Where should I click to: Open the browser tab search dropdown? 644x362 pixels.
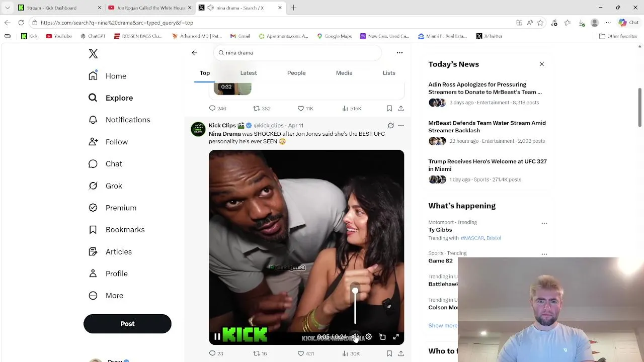[x=7, y=8]
